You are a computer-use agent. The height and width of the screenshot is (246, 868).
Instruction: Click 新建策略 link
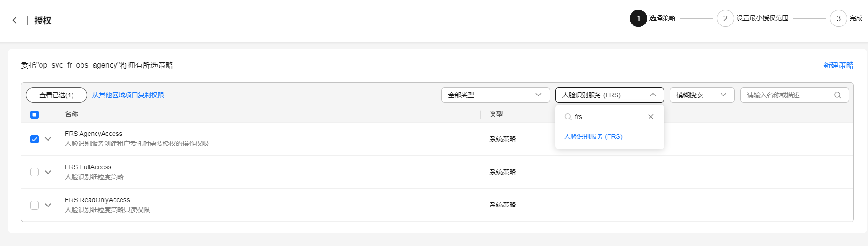(x=838, y=65)
